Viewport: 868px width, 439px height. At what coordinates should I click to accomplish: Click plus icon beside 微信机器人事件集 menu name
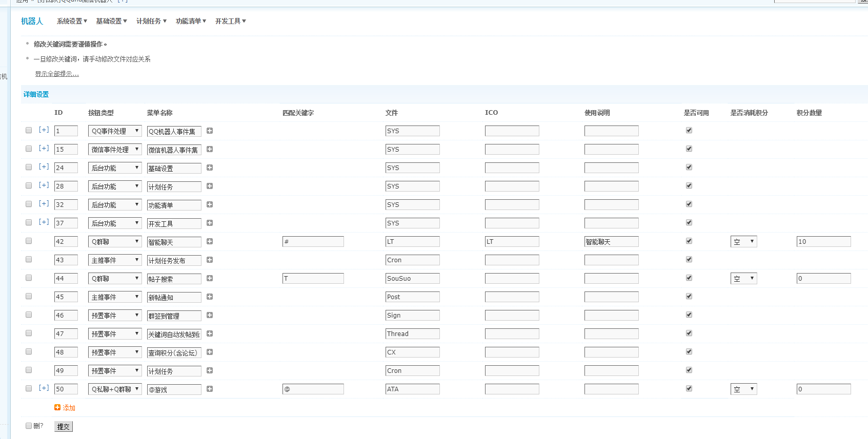(210, 149)
